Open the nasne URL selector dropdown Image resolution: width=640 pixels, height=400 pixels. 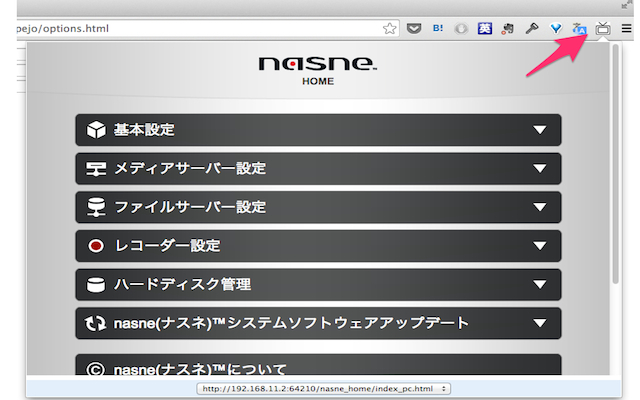[324, 389]
